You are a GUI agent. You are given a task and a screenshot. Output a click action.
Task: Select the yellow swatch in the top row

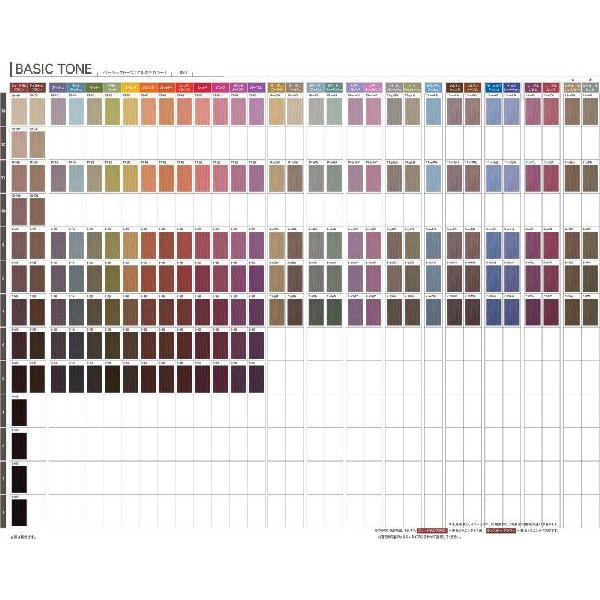130,111
